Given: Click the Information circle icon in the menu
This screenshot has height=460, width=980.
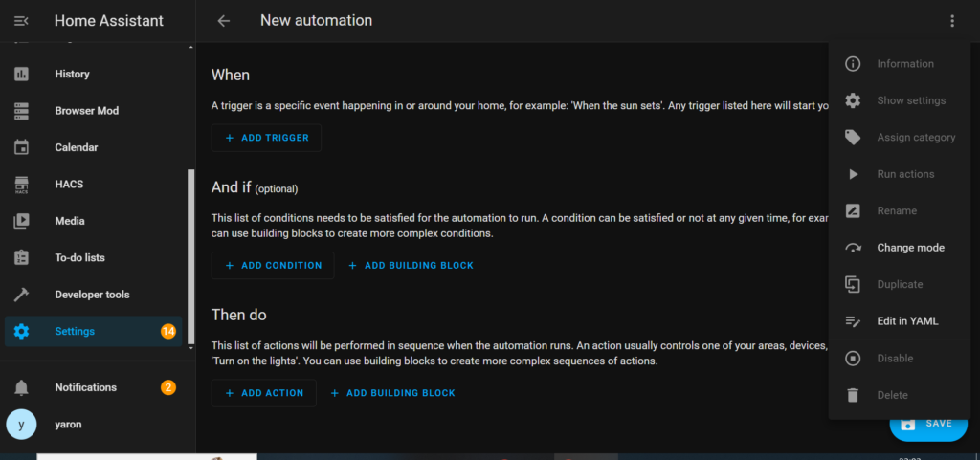Looking at the screenshot, I should tap(853, 64).
